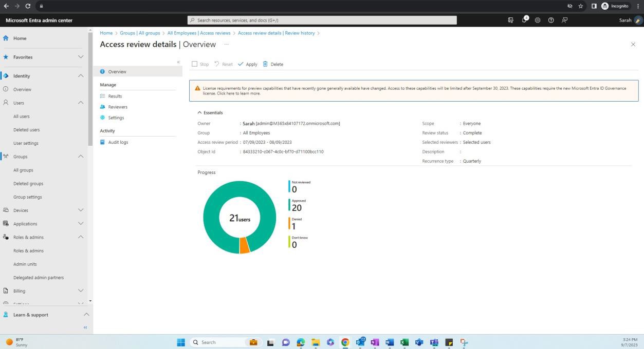The width and height of the screenshot is (644, 349).
Task: Switch to Results under Manage
Action: tap(114, 96)
